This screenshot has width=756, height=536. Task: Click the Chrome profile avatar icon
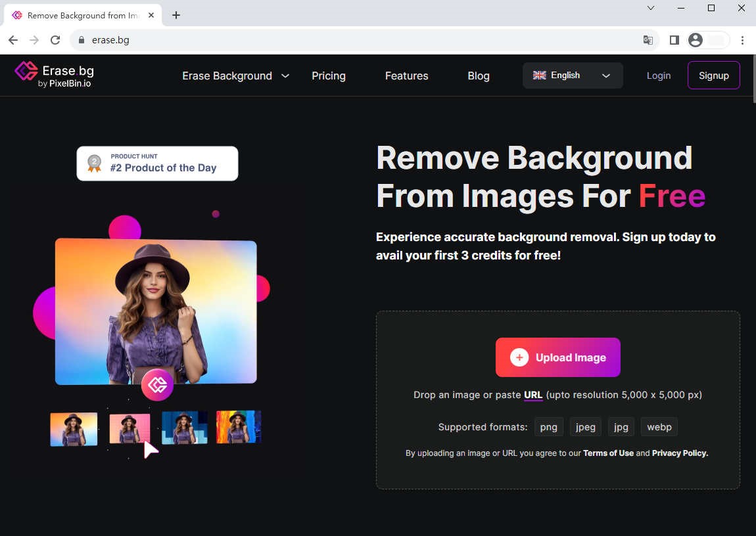pyautogui.click(x=696, y=40)
